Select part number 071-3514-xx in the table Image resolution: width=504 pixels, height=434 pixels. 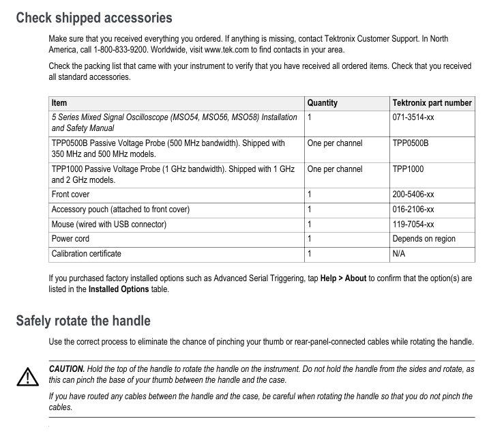click(x=413, y=117)
